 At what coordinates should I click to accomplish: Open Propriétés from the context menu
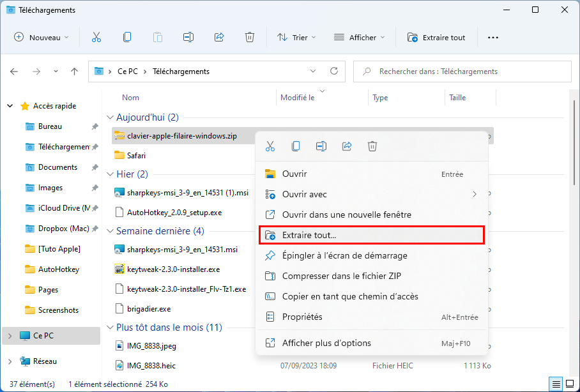tap(372, 317)
